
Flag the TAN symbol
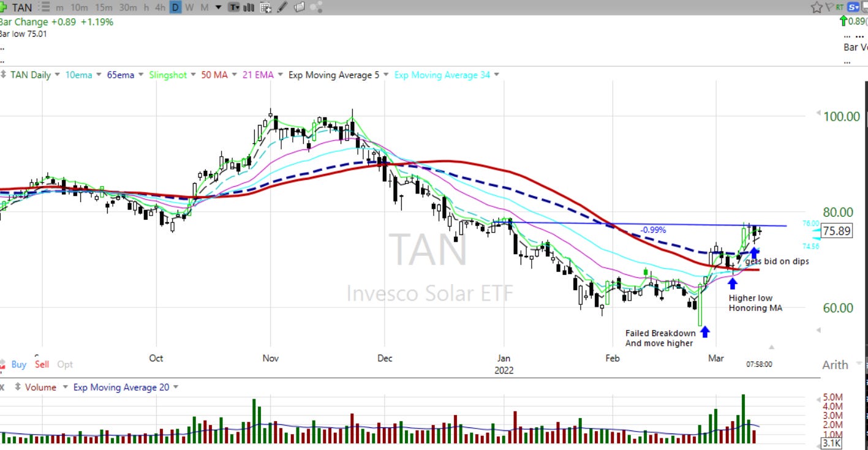[x=829, y=7]
